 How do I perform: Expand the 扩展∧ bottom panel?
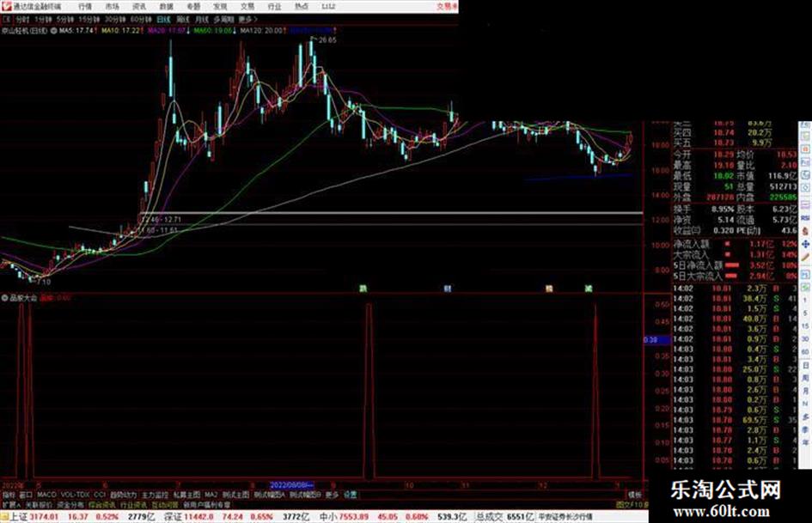pyautogui.click(x=11, y=504)
